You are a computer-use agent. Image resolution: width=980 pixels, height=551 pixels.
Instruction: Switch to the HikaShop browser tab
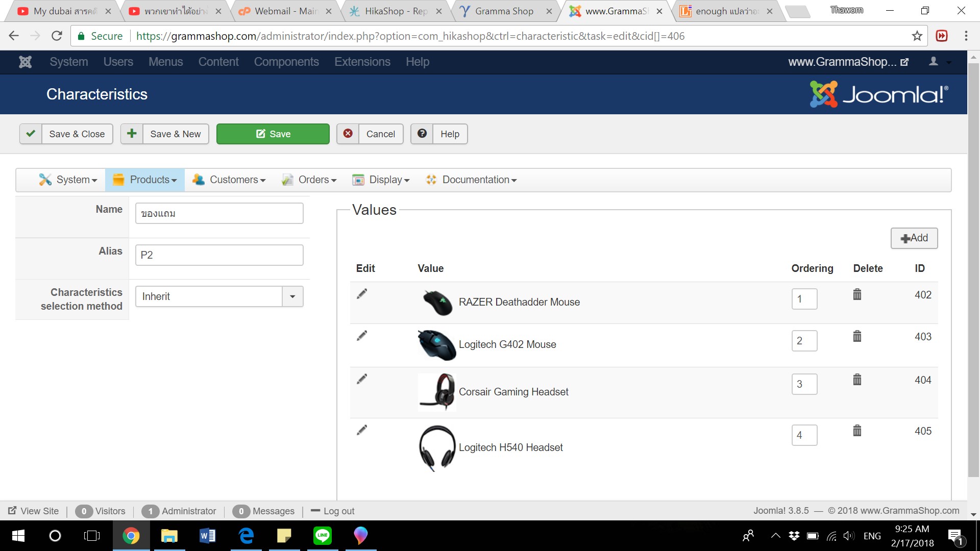[x=396, y=11]
